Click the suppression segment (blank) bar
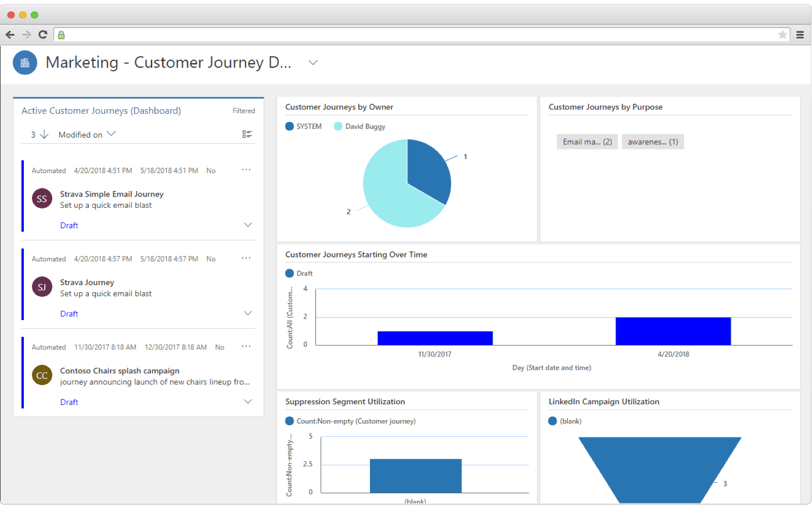Viewport: 812px width, 508px height. pyautogui.click(x=416, y=476)
